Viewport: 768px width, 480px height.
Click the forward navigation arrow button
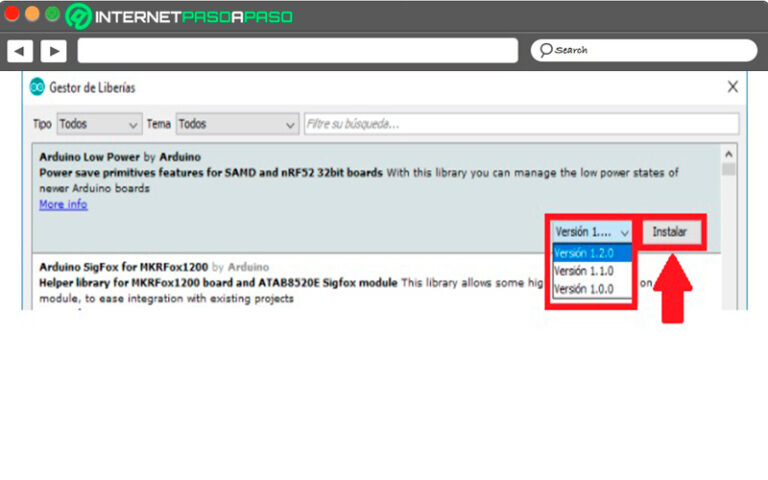tap(53, 50)
